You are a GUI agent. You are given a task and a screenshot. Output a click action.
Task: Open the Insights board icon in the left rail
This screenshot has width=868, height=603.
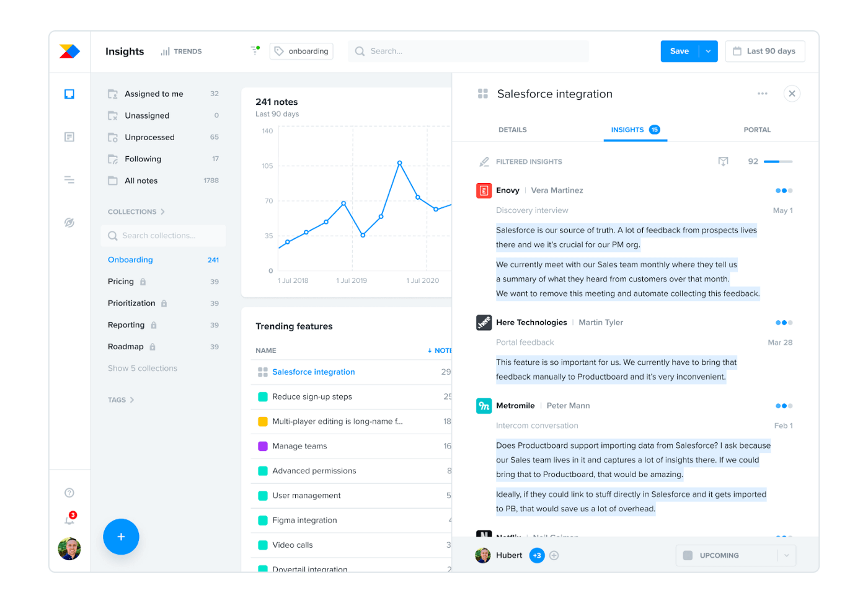pos(69,94)
